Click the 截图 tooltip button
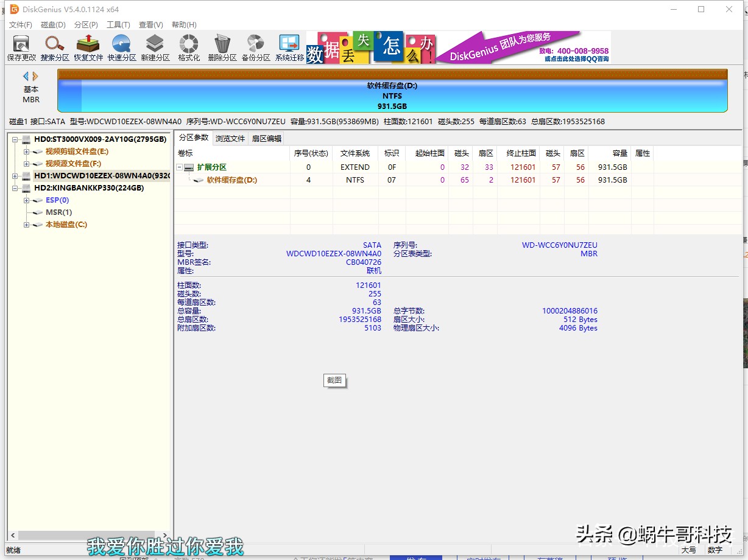The width and height of the screenshot is (748, 560). click(335, 380)
